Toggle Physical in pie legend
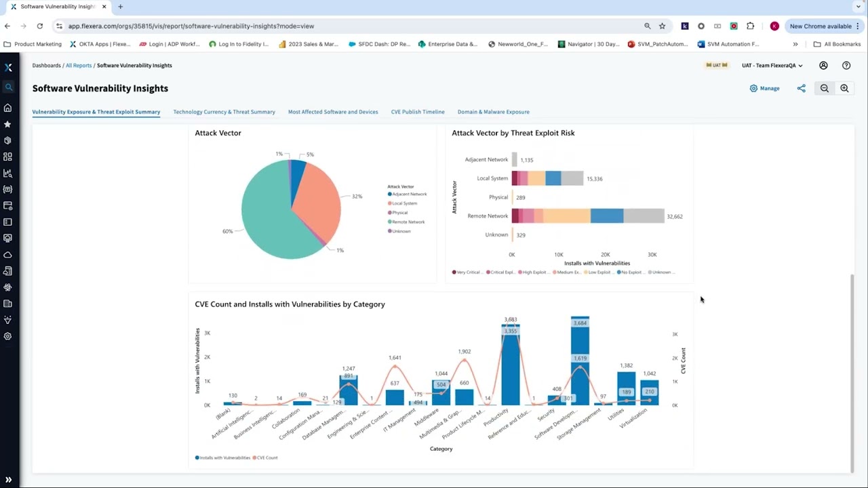 click(x=398, y=213)
